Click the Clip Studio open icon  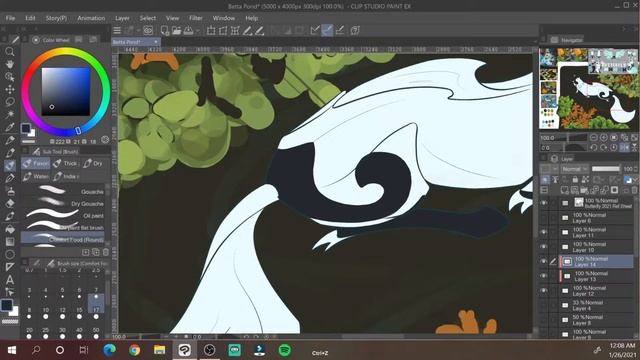[148, 31]
